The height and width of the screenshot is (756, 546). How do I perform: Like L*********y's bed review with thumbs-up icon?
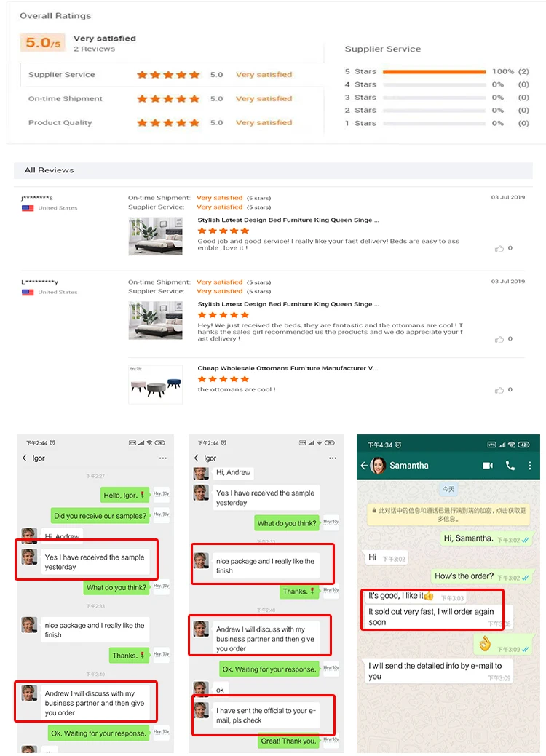click(x=499, y=339)
